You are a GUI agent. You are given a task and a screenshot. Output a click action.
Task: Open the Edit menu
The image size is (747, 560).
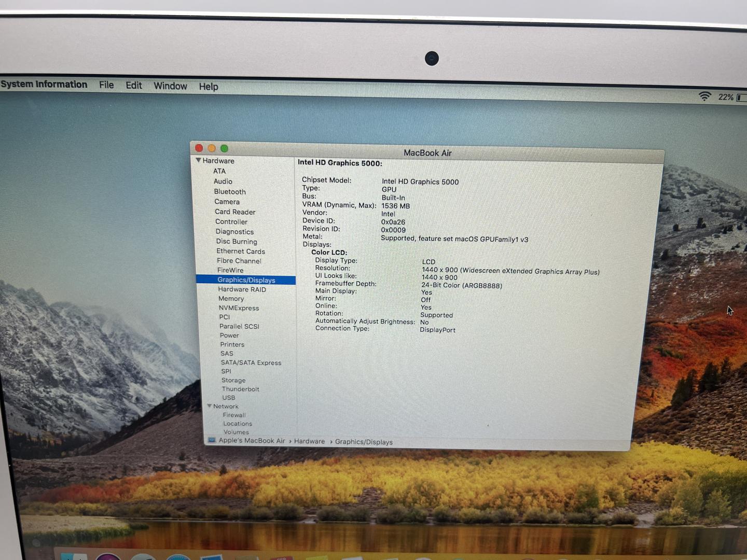coord(134,86)
